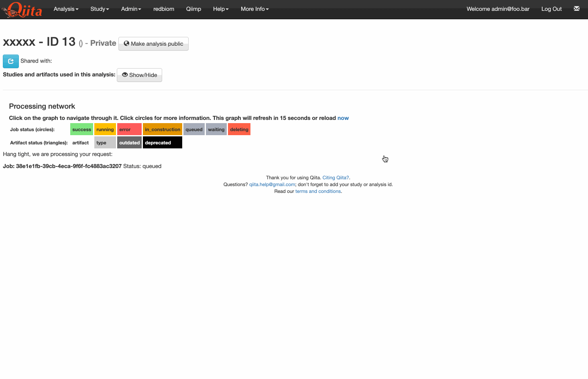Image resolution: width=588 pixels, height=379 pixels.
Task: Click the waiting legend swatch
Action: click(x=216, y=130)
